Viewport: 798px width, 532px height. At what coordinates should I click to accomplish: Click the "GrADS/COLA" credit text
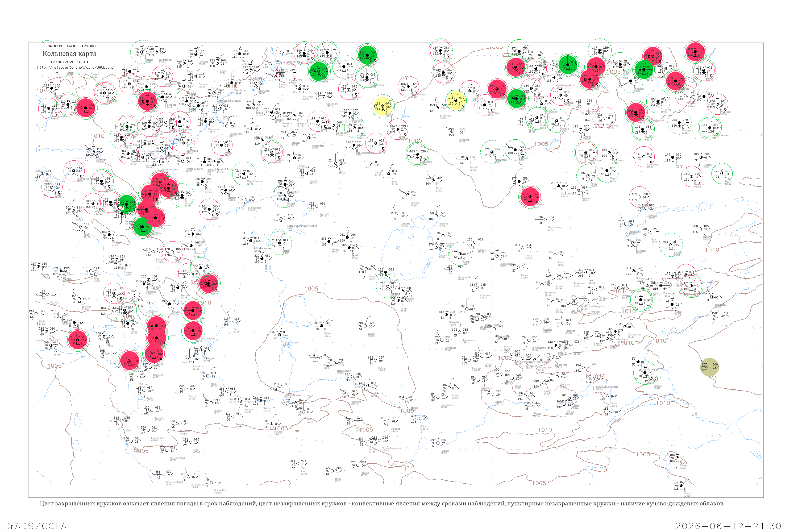point(35,526)
